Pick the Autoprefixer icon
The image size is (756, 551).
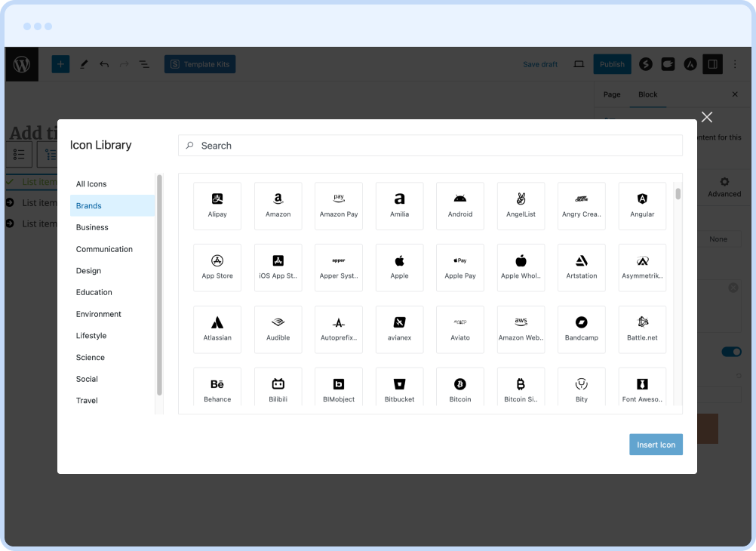click(x=339, y=330)
